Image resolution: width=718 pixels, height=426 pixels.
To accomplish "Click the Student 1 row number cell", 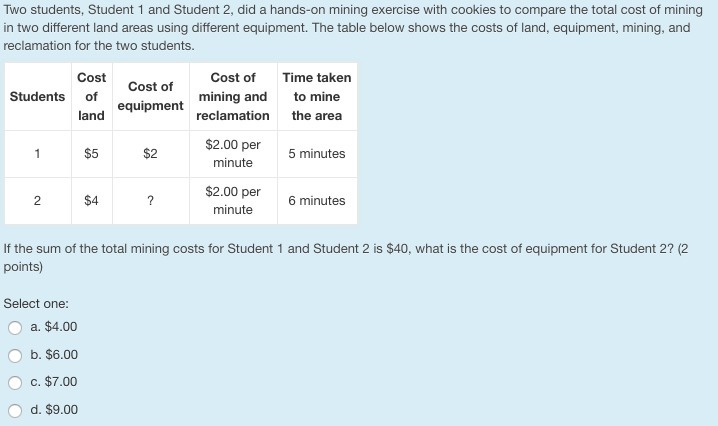I will [37, 154].
